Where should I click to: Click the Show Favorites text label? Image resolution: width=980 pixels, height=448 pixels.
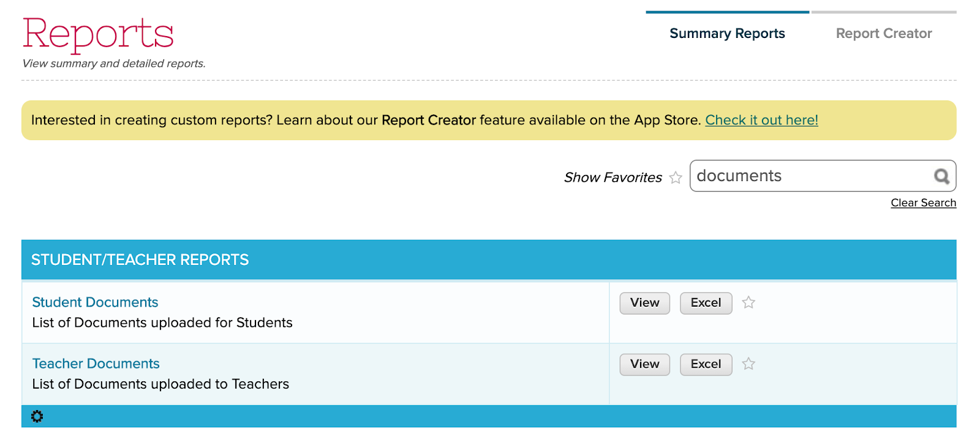tap(612, 177)
